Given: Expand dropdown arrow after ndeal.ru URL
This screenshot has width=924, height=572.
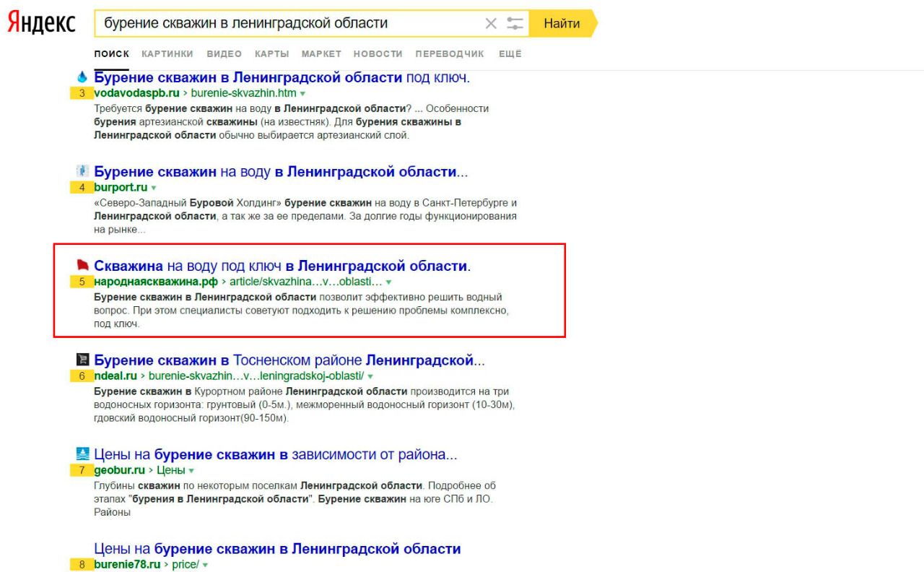Looking at the screenshot, I should tap(370, 376).
